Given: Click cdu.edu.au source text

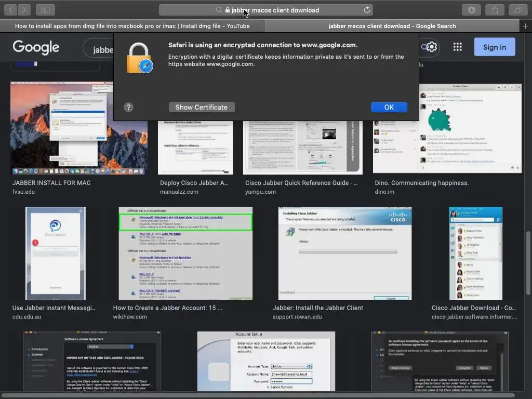Looking at the screenshot, I should pos(27,317).
